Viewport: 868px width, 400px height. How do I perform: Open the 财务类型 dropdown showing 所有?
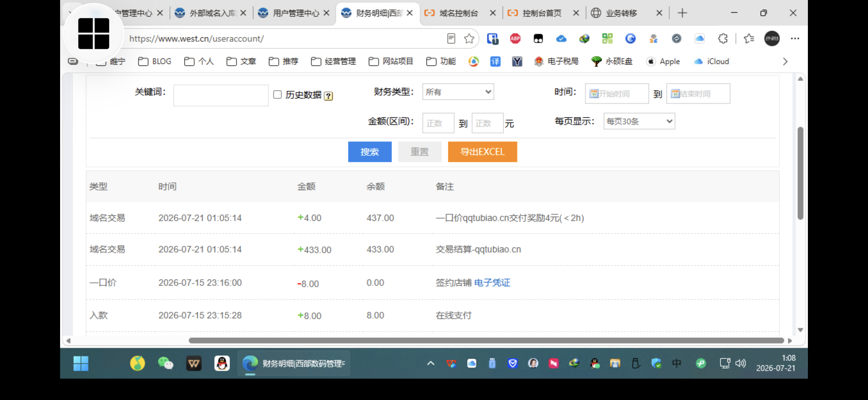click(x=458, y=92)
